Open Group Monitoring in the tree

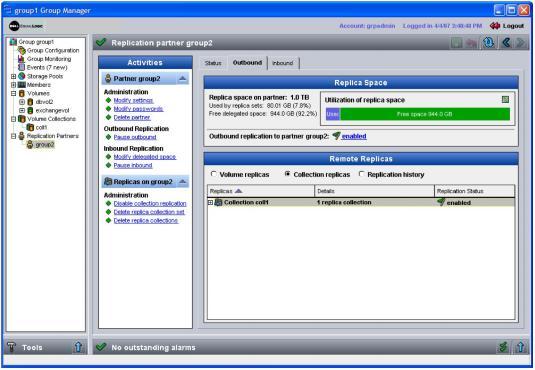pos(49,59)
